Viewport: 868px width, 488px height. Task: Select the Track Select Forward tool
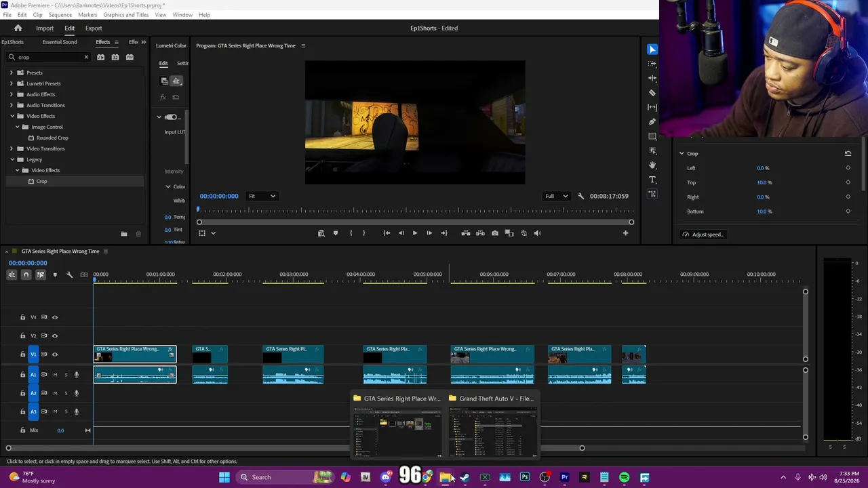652,64
